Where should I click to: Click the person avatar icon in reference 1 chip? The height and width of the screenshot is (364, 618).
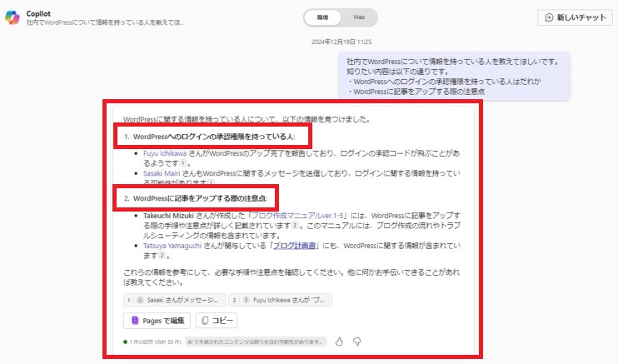point(140,300)
